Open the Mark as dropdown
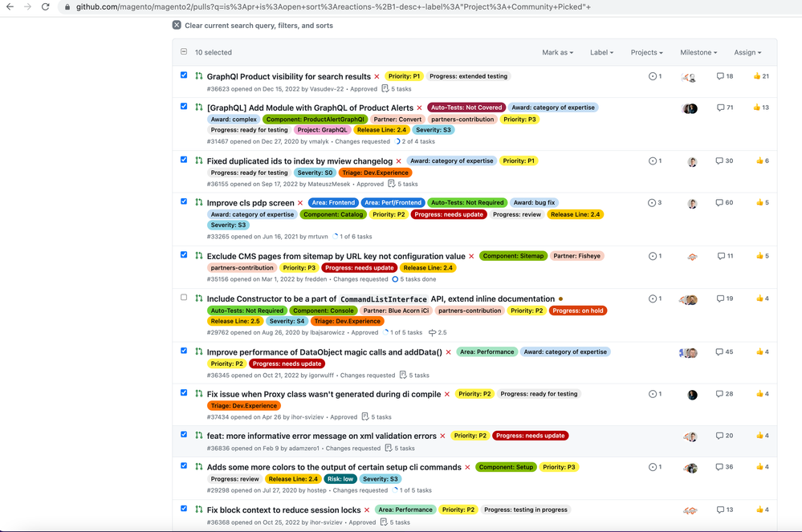 click(x=557, y=53)
